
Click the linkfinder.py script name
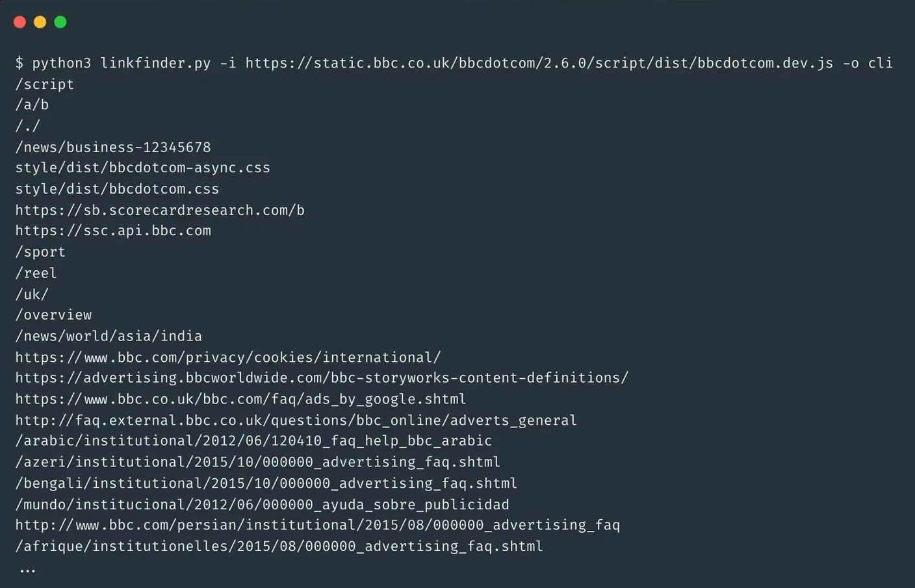[155, 63]
